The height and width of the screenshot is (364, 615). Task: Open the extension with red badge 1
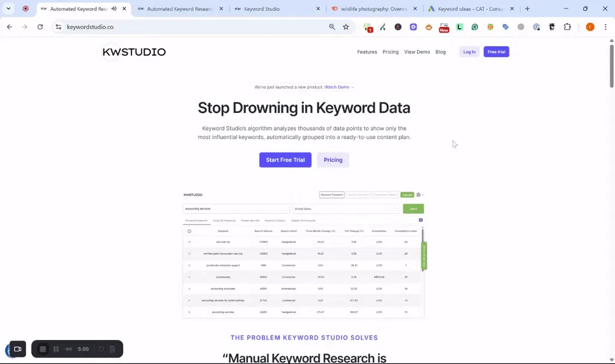pos(368,27)
